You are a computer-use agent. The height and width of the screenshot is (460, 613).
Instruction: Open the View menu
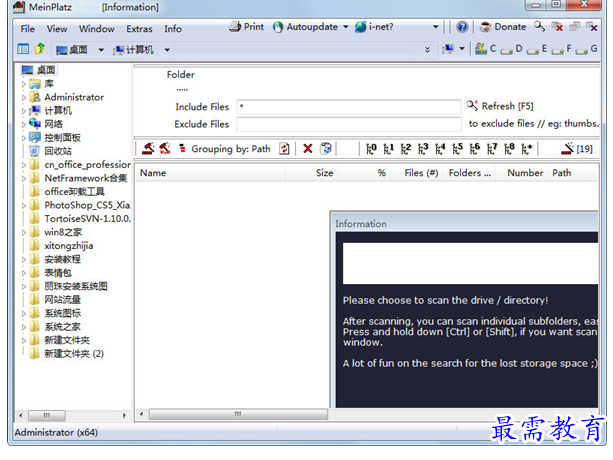(57, 29)
